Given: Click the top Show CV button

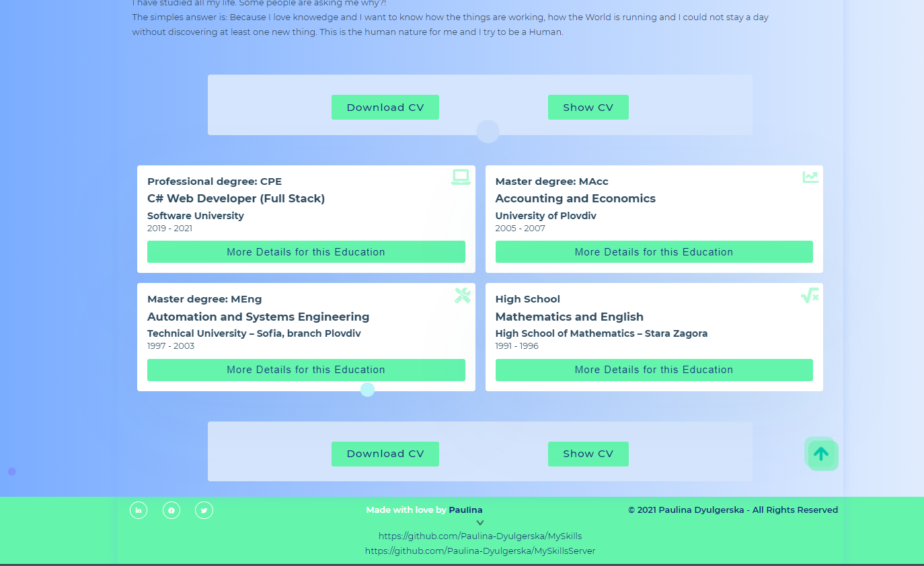Looking at the screenshot, I should [588, 107].
